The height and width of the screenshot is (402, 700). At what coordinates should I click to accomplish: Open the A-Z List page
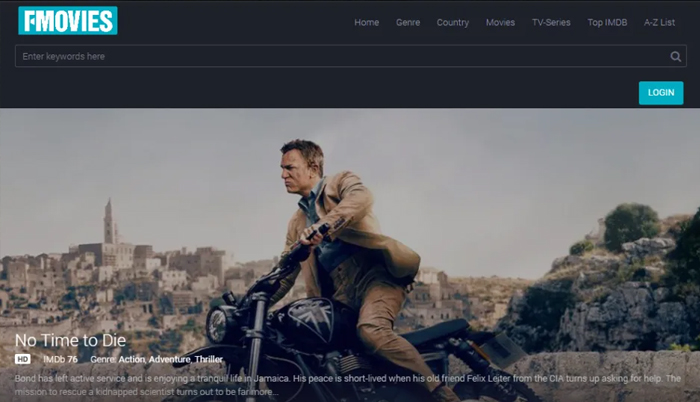pos(659,22)
